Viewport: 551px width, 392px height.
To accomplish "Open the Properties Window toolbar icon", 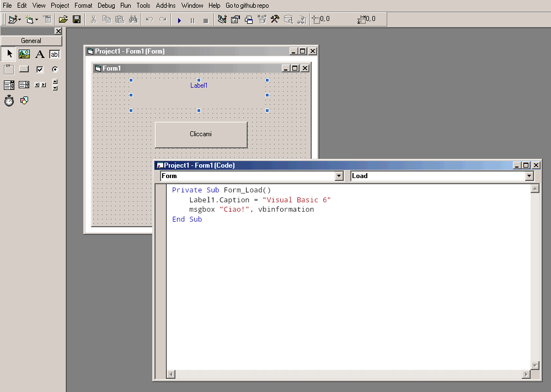I will click(x=236, y=19).
